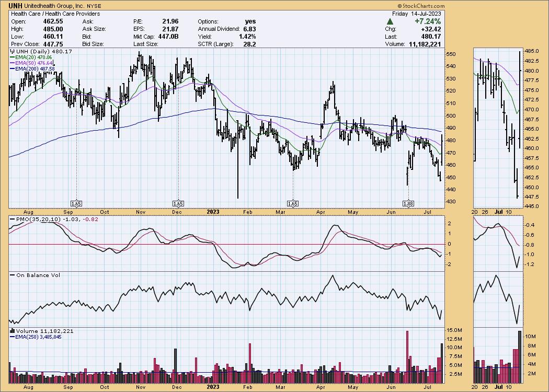Click the 1.65 dividend marker near March
549x392 pixels.
tap(293, 203)
